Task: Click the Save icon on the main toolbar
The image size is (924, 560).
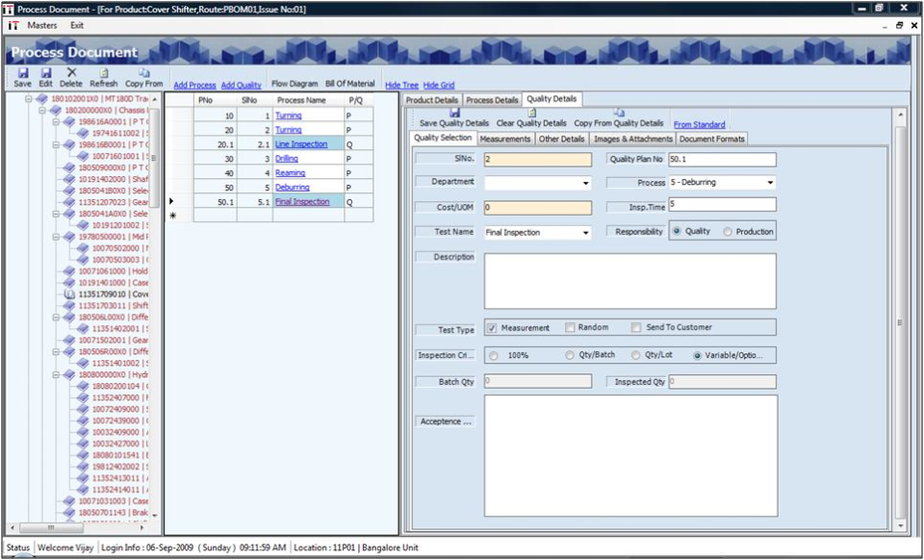Action: tap(23, 74)
